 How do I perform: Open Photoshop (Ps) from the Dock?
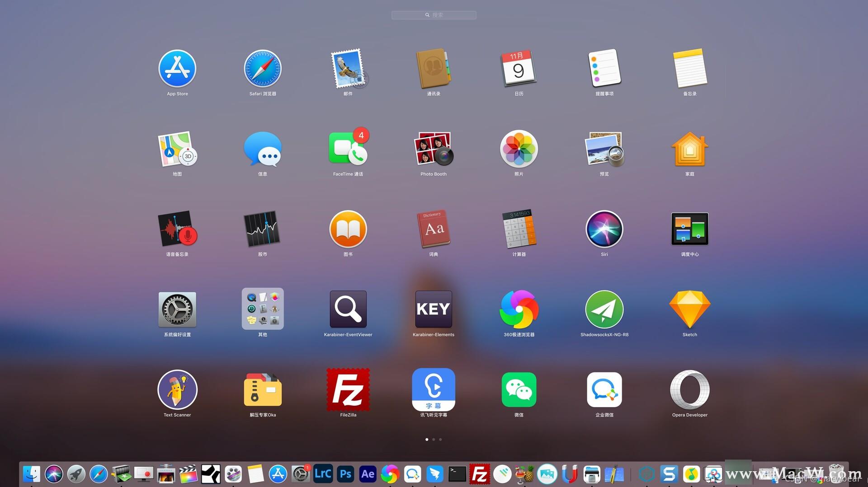(345, 474)
